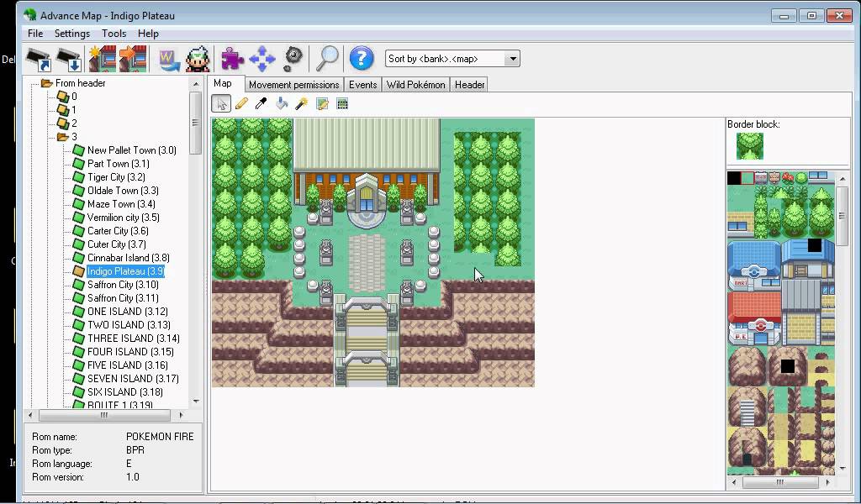Select ONE ISLAND (3.12) map
The height and width of the screenshot is (504, 861).
pos(128,312)
